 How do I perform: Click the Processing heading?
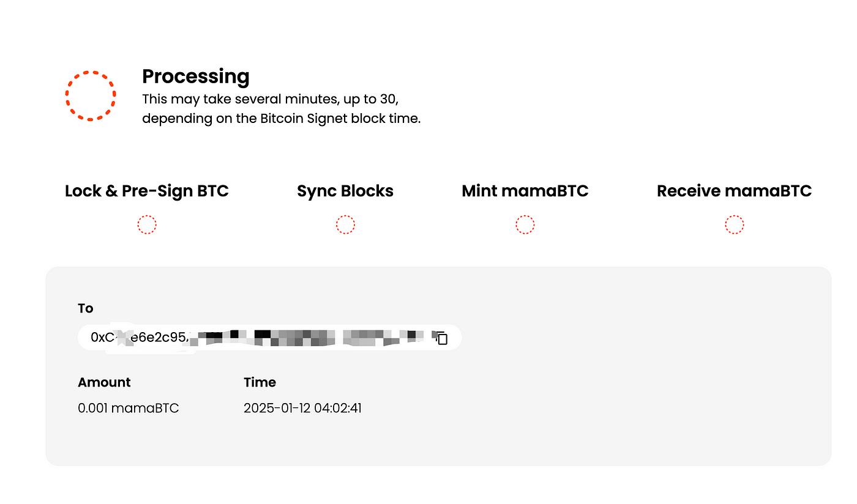196,76
